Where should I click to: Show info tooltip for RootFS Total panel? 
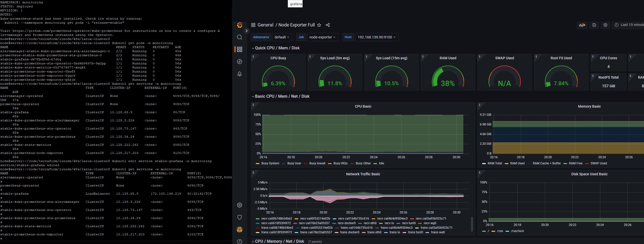(x=593, y=76)
